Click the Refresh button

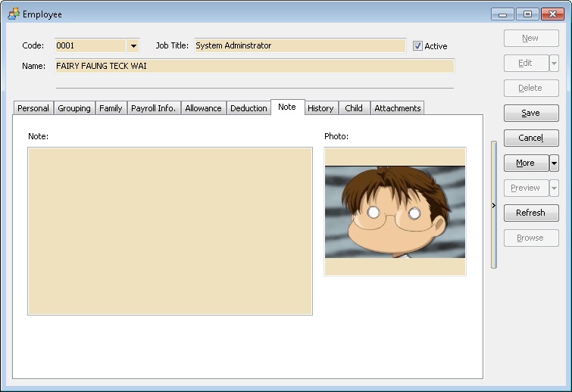530,213
